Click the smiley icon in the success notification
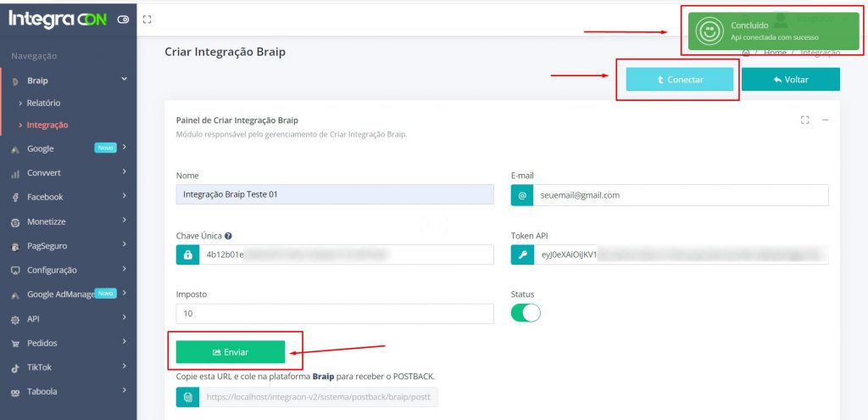 click(707, 31)
